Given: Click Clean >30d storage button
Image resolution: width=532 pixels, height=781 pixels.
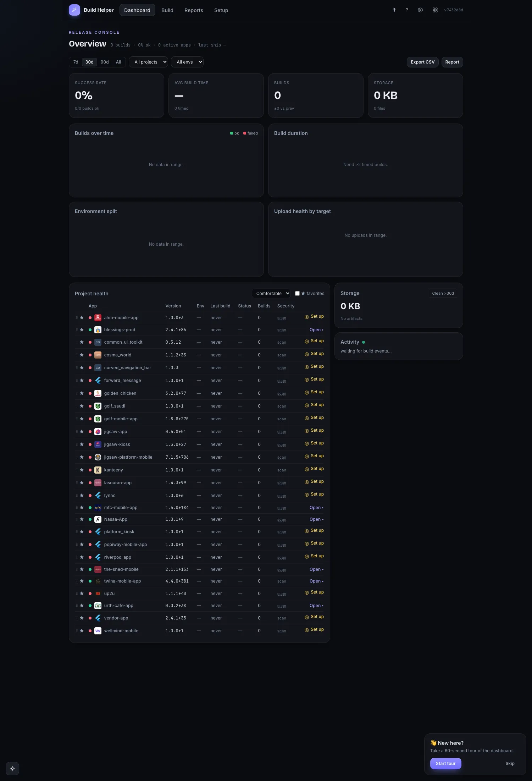Looking at the screenshot, I should (443, 293).
